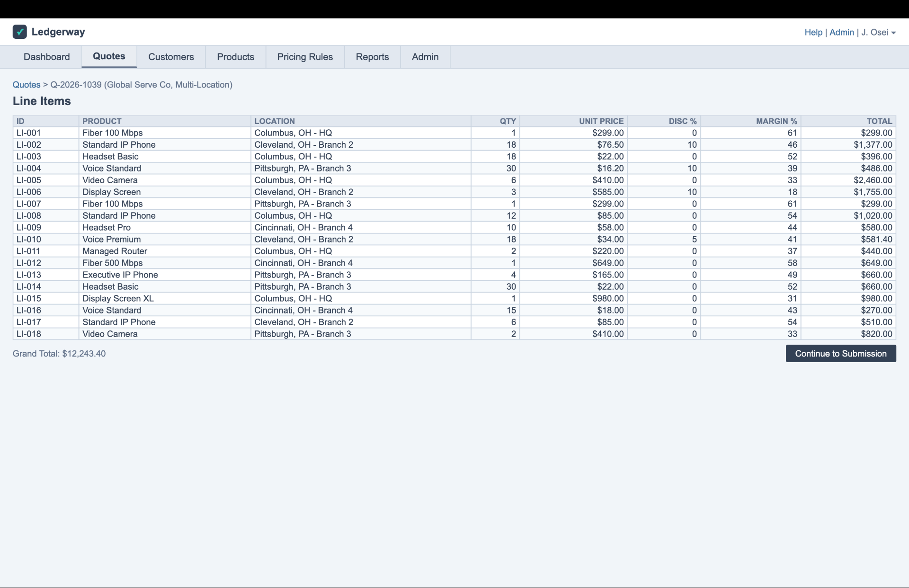909x588 pixels.
Task: Click the LI-006 ID cell
Action: click(46, 192)
